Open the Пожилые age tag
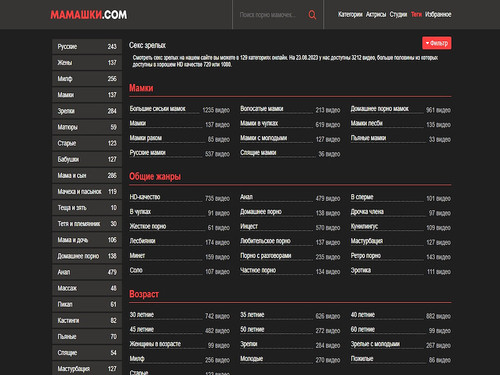This screenshot has width=500, height=375. coord(362,359)
